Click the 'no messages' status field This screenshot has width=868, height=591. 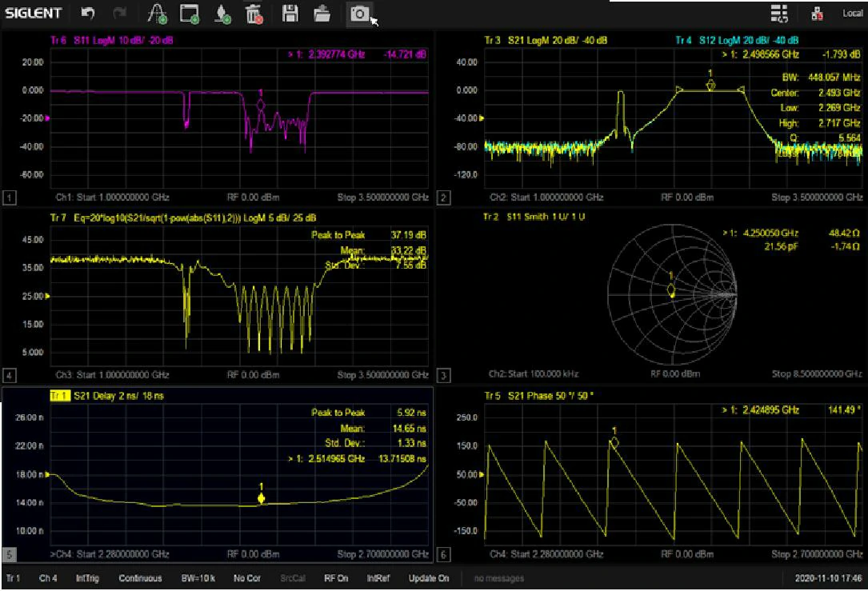498,578
